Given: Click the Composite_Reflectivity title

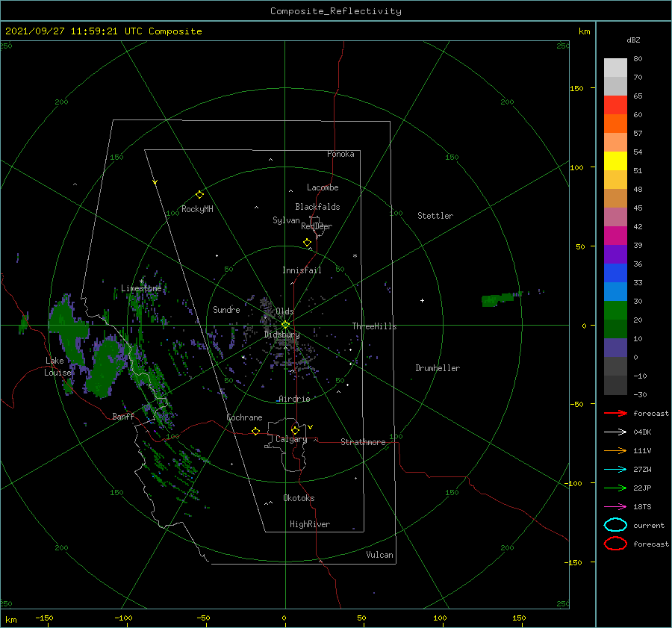Looking at the screenshot, I should tap(336, 11).
